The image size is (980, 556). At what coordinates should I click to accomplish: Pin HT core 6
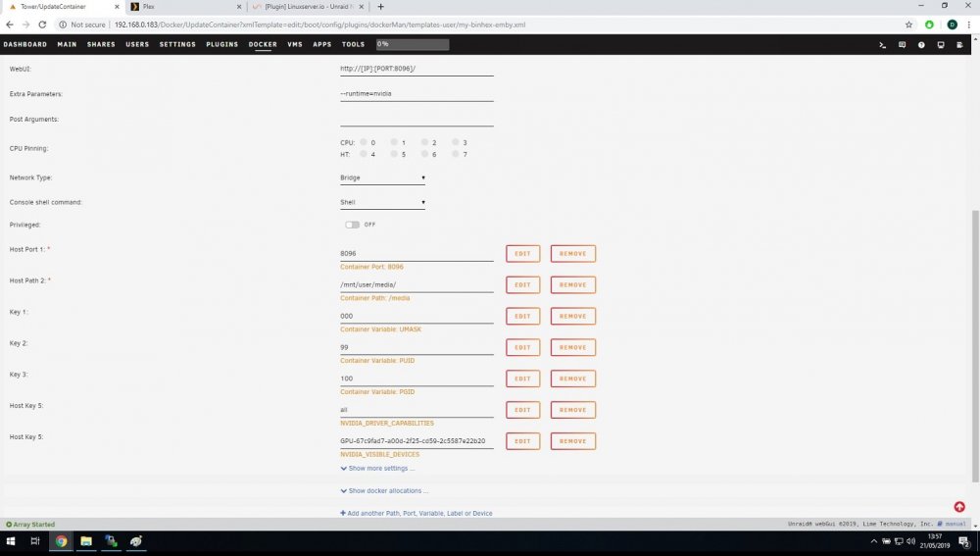(425, 154)
